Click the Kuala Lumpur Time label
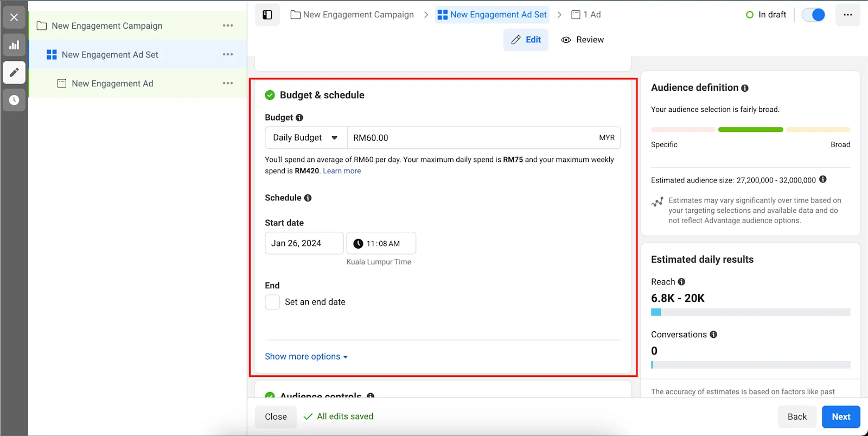The height and width of the screenshot is (436, 868). tap(379, 262)
